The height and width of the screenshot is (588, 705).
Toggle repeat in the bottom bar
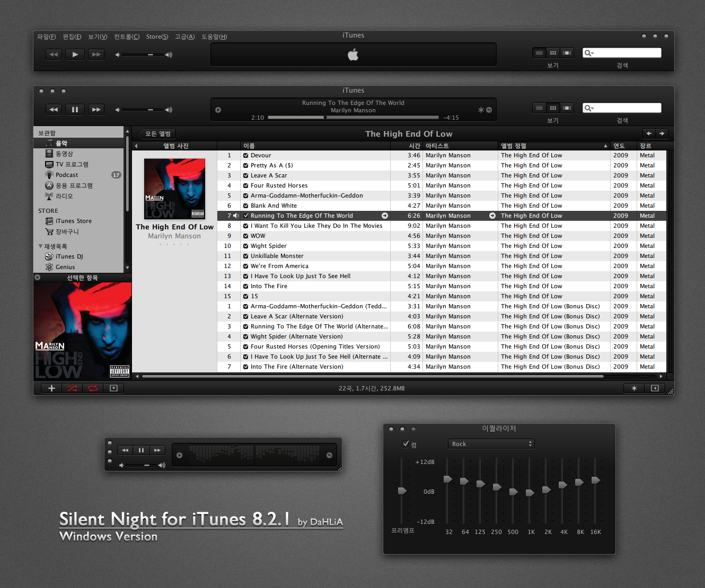click(93, 388)
